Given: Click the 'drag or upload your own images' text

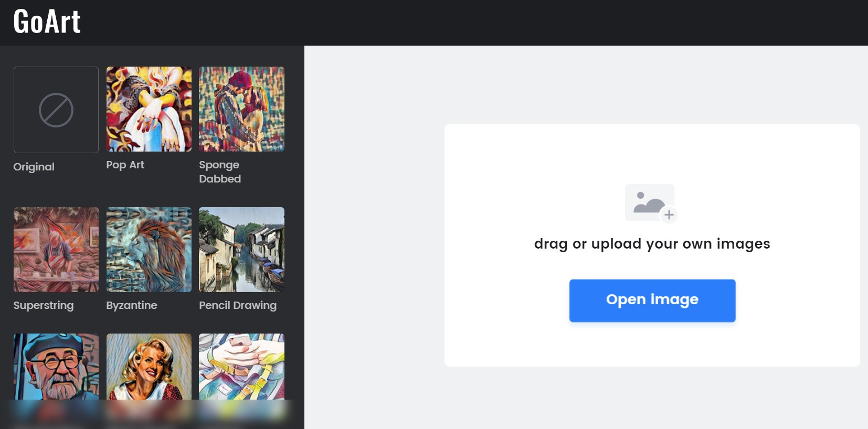Looking at the screenshot, I should point(652,244).
